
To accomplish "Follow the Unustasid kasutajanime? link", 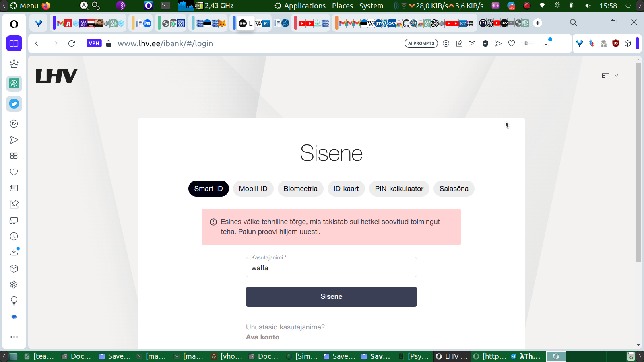I will [285, 327].
